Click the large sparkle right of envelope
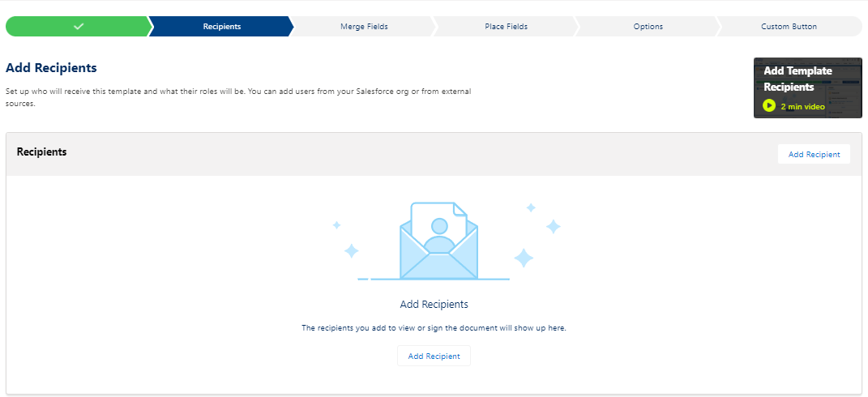This screenshot has width=868, height=397. tap(524, 258)
